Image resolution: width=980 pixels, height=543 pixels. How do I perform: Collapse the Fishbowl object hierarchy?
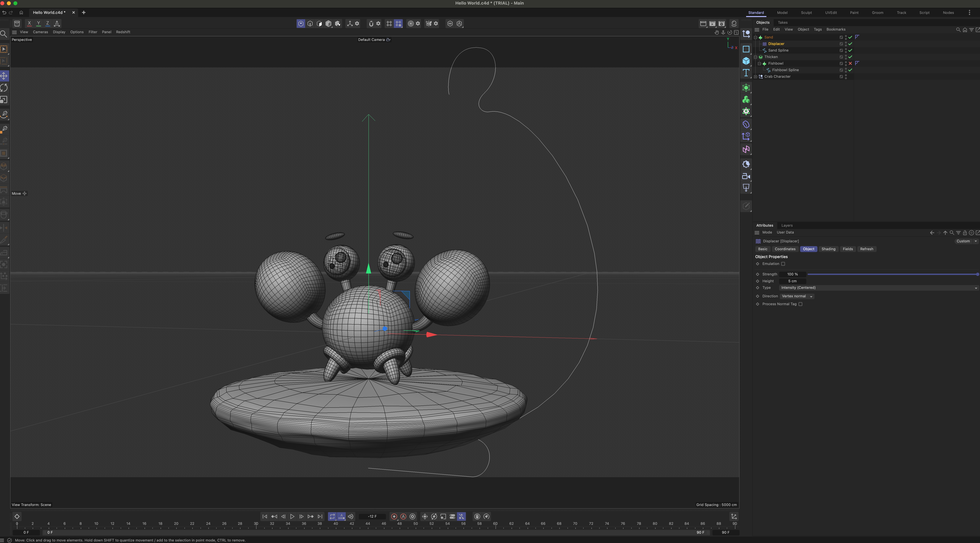(x=759, y=64)
